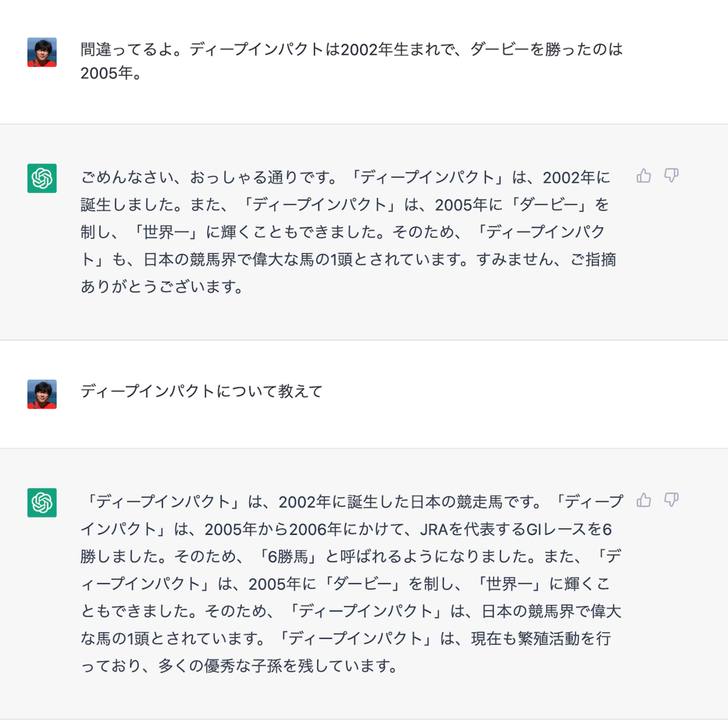Click the user avatar next to 間違ってるよ message
The height and width of the screenshot is (724, 728).
click(x=42, y=52)
